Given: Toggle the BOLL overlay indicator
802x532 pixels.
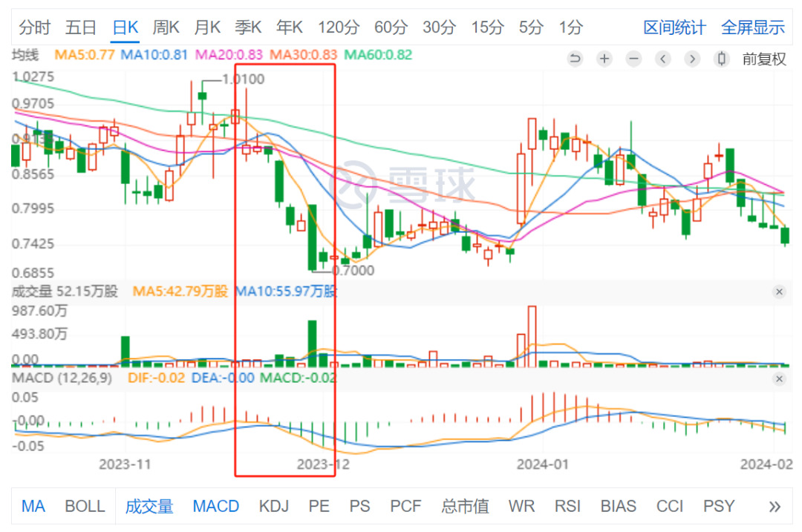Looking at the screenshot, I should 85,506.
